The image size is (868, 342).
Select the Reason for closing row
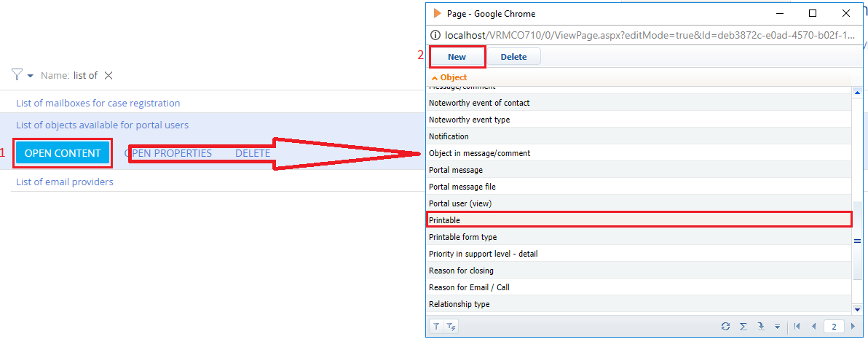coord(639,271)
